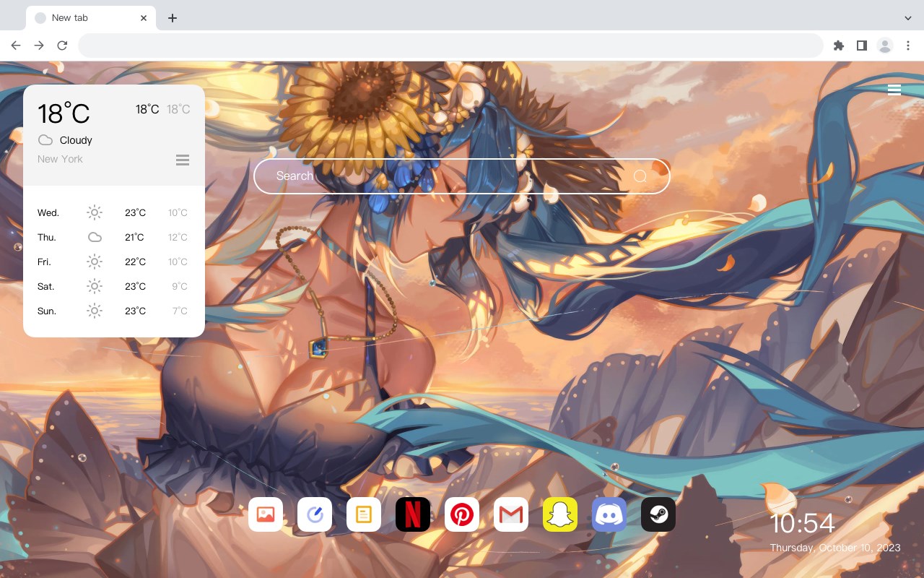Click into the Search field

tap(462, 176)
